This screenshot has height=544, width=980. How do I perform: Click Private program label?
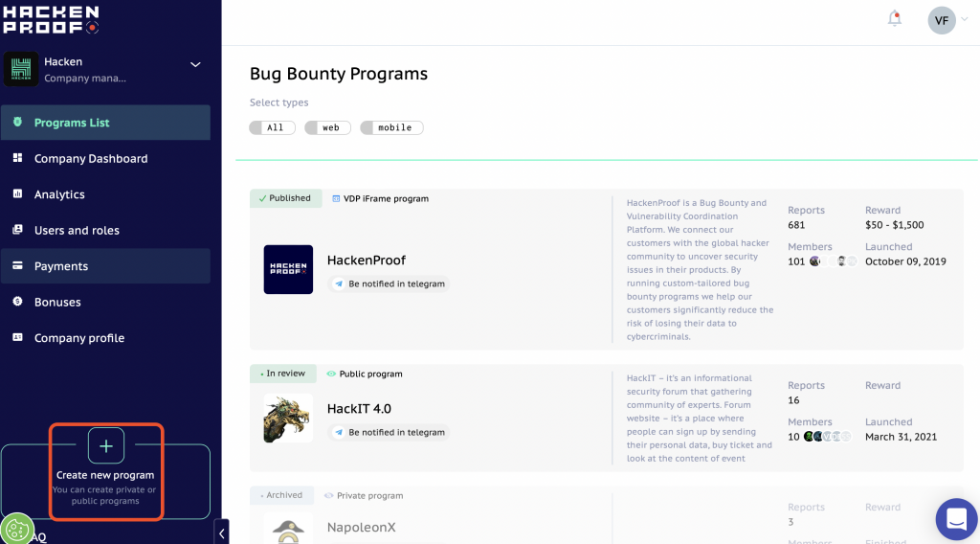tap(369, 496)
